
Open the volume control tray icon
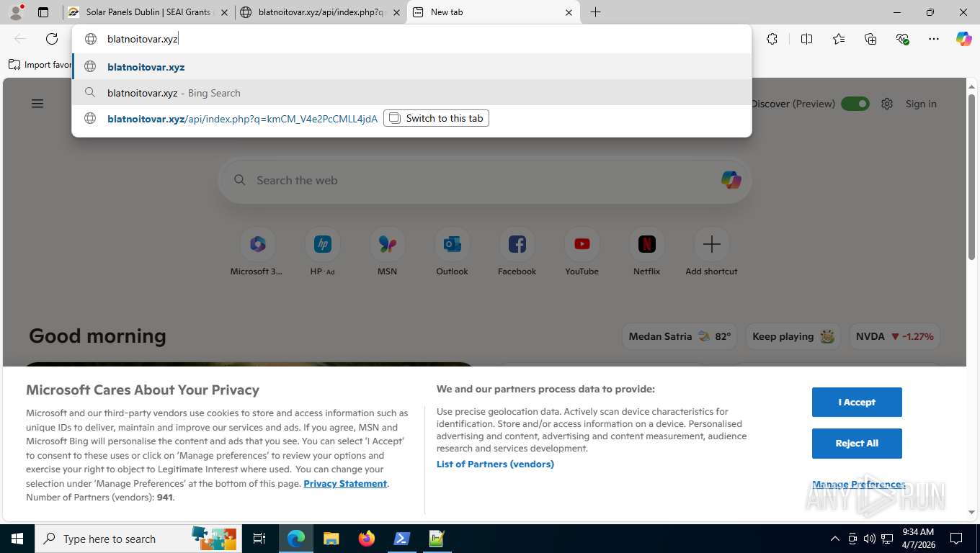tap(870, 539)
